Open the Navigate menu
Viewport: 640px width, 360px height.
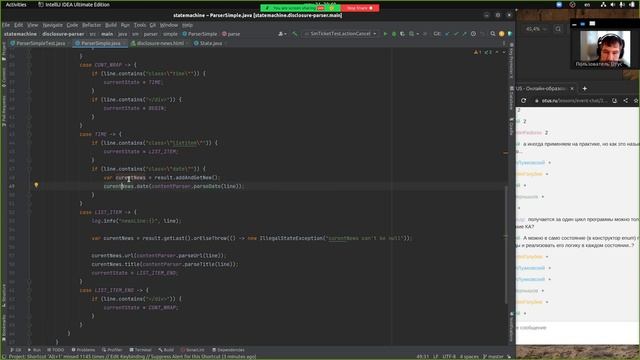53,25
